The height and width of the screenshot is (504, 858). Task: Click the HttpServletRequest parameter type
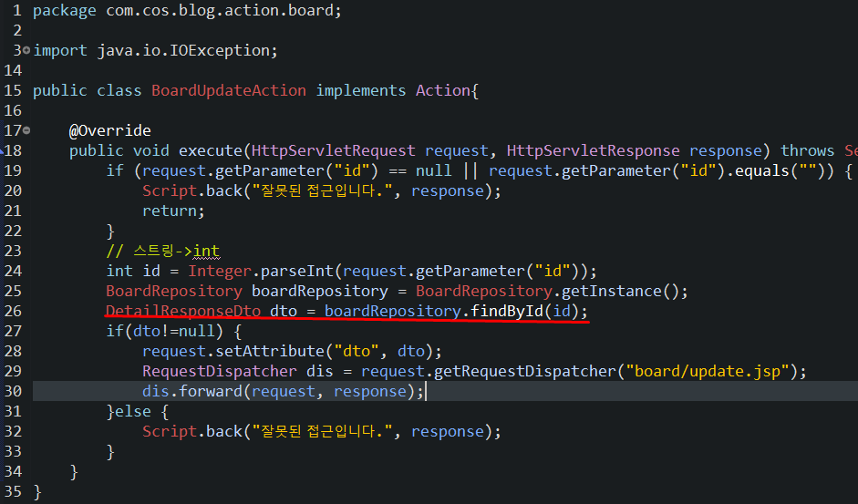pyautogui.click(x=333, y=150)
